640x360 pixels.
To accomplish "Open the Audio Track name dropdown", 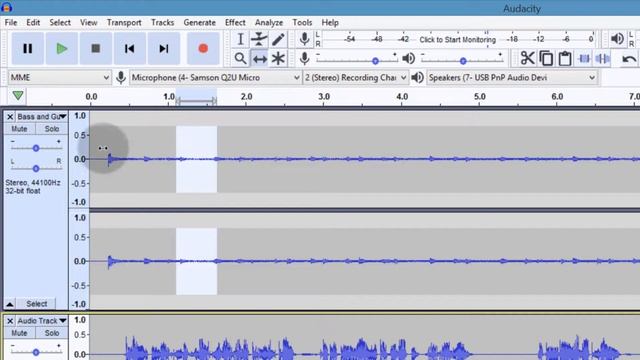I will pyautogui.click(x=42, y=321).
